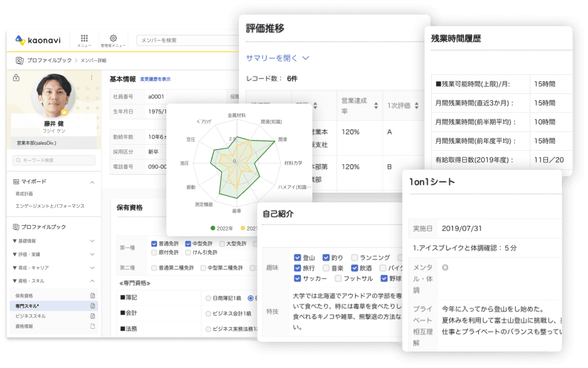Open エンゲージメントとパフォーマンス in the sidebar
588x368 pixels.
tap(50, 206)
